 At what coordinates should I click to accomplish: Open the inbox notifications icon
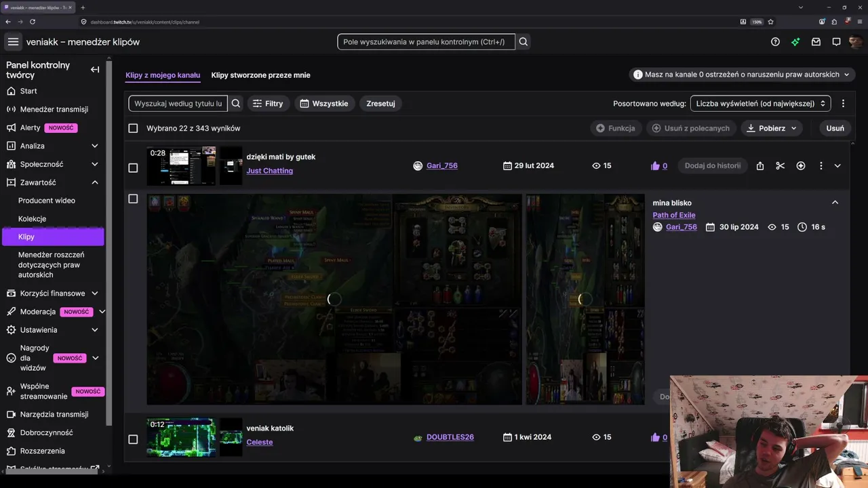coord(816,42)
